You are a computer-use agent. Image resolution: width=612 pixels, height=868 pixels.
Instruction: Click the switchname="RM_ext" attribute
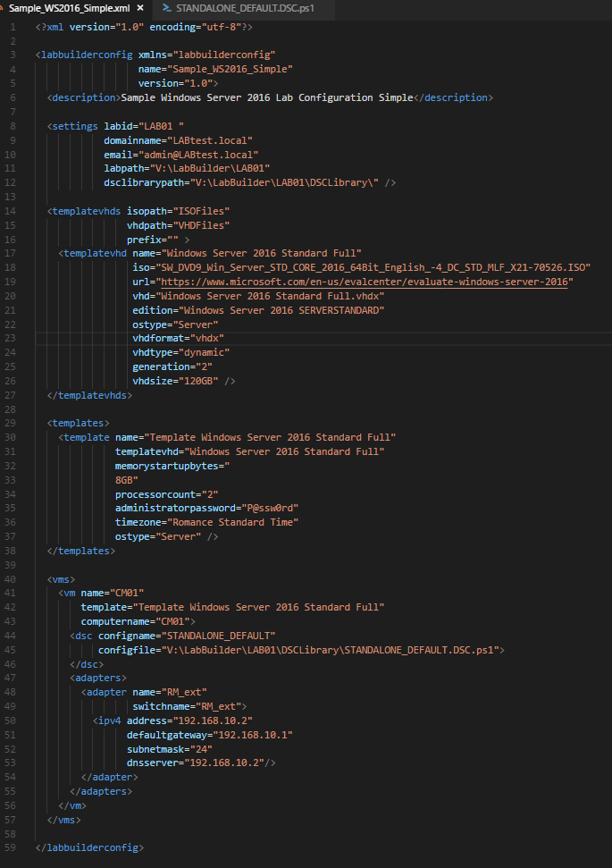tap(187, 707)
